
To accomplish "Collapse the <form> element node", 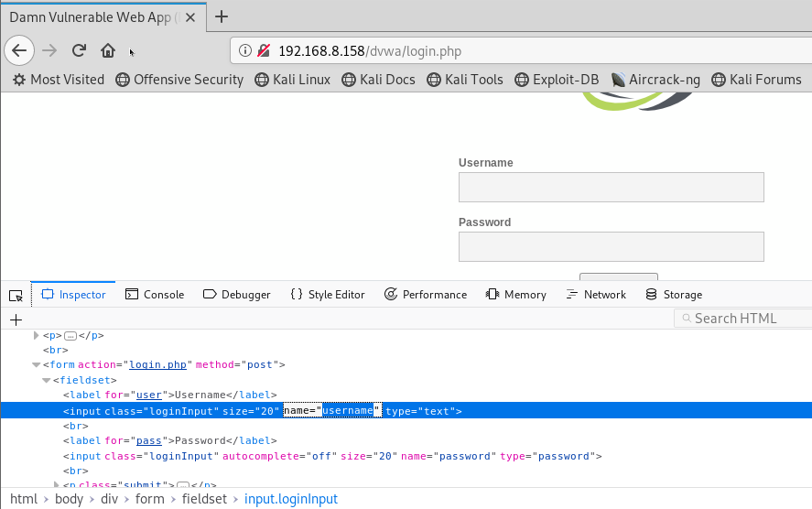I will pos(36,364).
